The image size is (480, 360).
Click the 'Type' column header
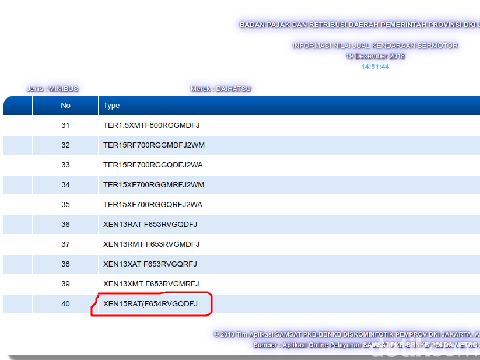click(x=112, y=106)
